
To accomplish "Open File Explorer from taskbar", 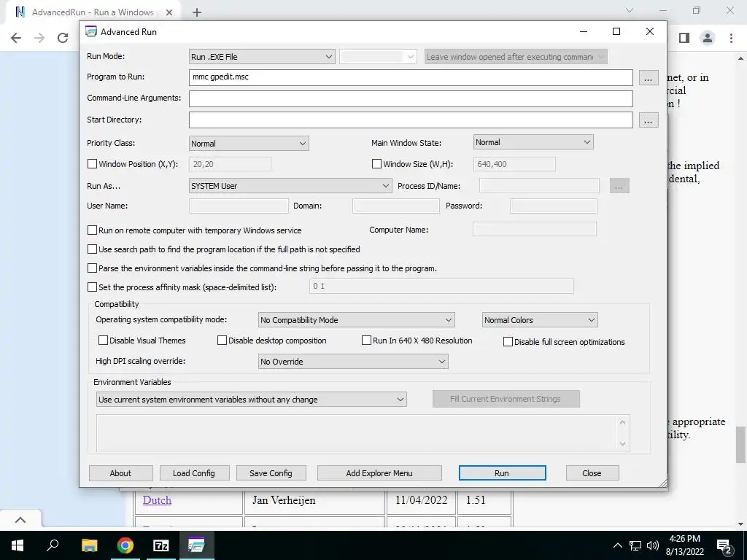I will point(89,545).
